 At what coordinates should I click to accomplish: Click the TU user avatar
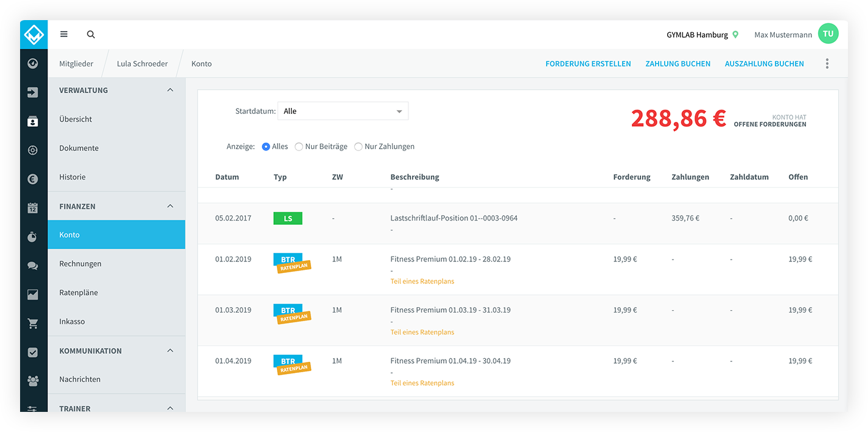click(828, 34)
